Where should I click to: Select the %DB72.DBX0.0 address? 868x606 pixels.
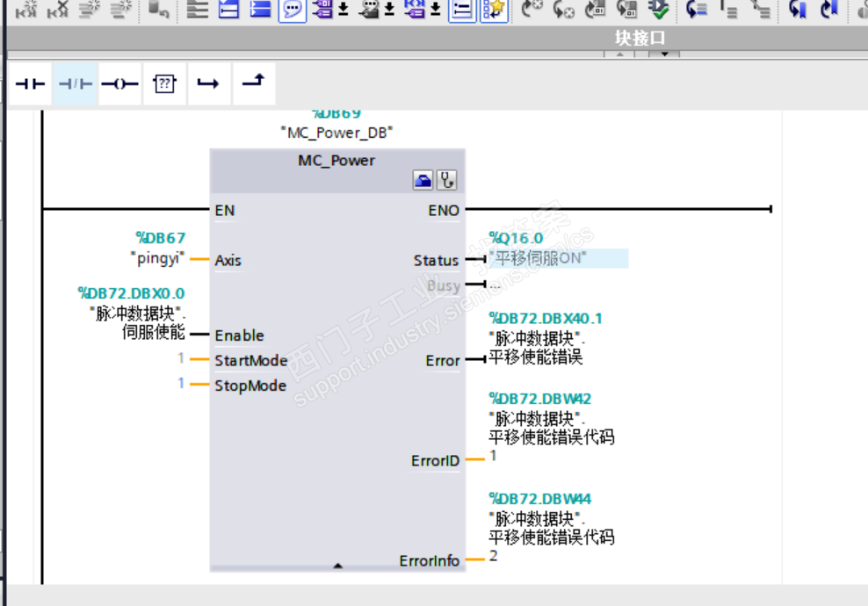coord(131,293)
